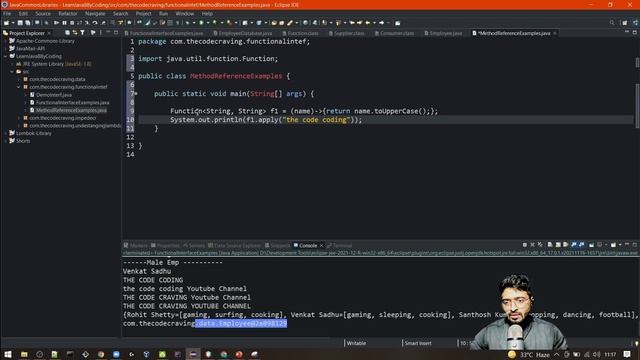Open the Refactor menu
The width and height of the screenshot is (640, 360).
(67, 13)
